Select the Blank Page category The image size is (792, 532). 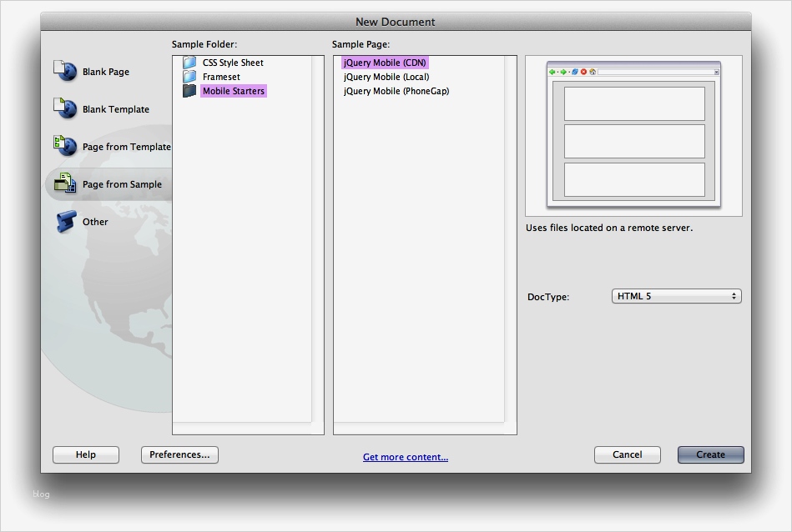point(105,72)
